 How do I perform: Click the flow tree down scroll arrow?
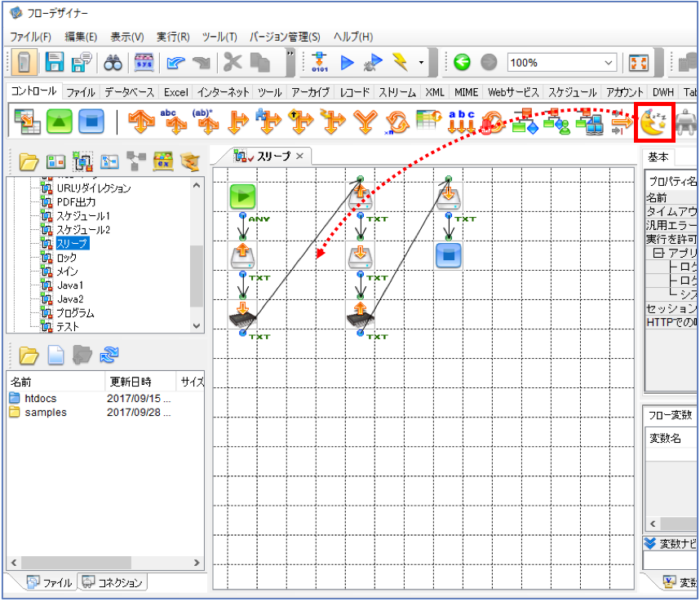pos(197,325)
